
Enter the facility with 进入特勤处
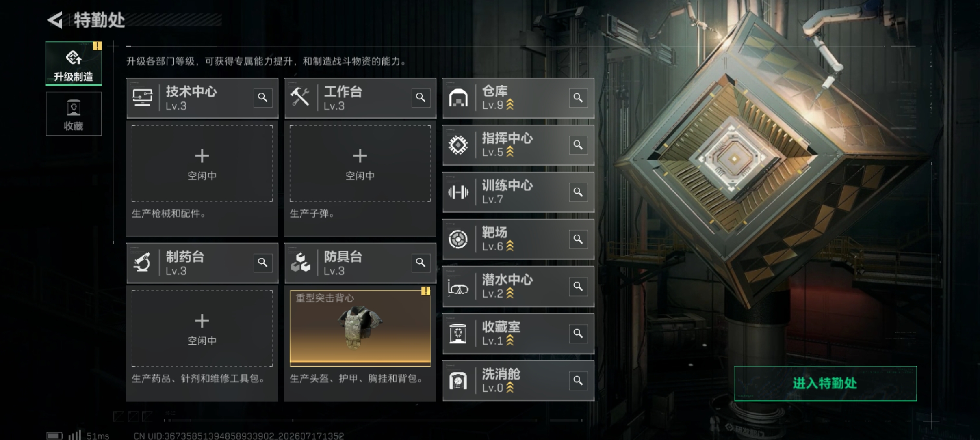pyautogui.click(x=825, y=384)
